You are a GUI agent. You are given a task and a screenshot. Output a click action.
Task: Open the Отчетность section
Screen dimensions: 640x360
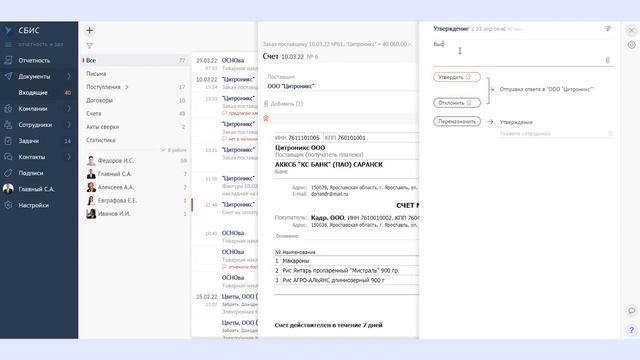[x=39, y=60]
